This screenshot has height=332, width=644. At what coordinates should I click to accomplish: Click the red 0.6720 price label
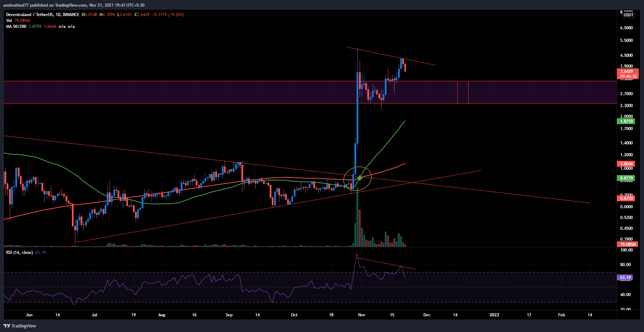[x=626, y=198]
